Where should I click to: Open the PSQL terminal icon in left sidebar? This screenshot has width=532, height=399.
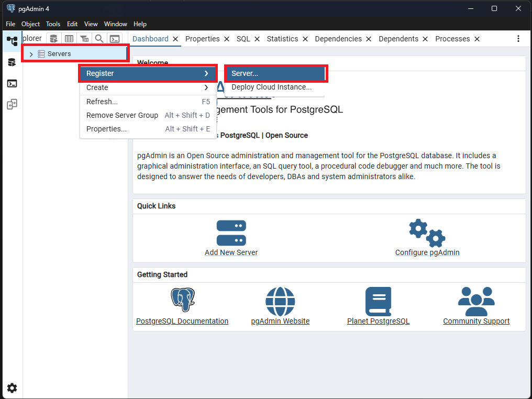(x=12, y=83)
